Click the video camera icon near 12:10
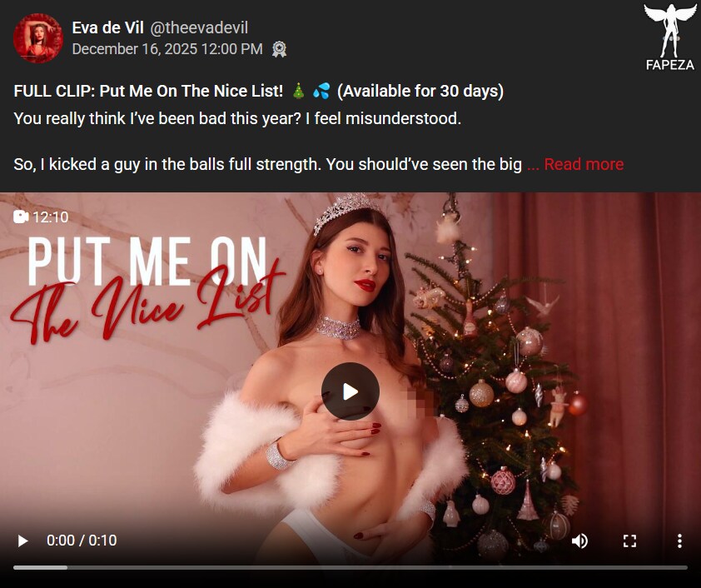Screen dimensions: 701x588 pos(21,217)
